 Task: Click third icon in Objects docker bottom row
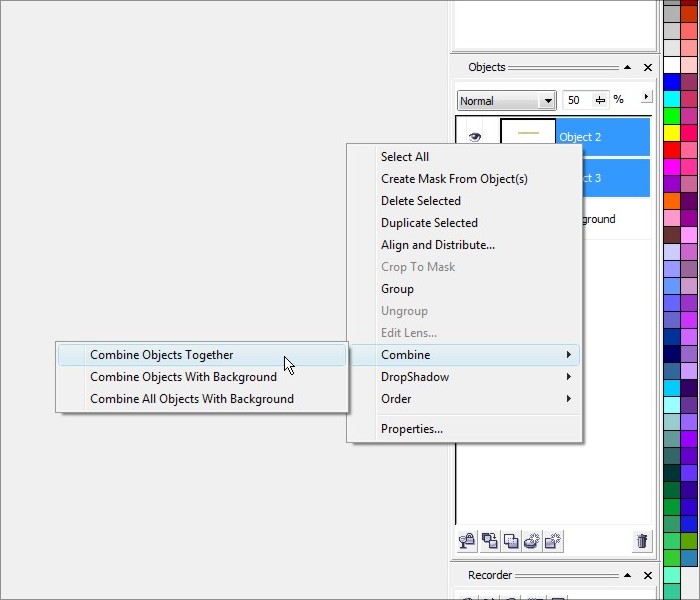511,541
